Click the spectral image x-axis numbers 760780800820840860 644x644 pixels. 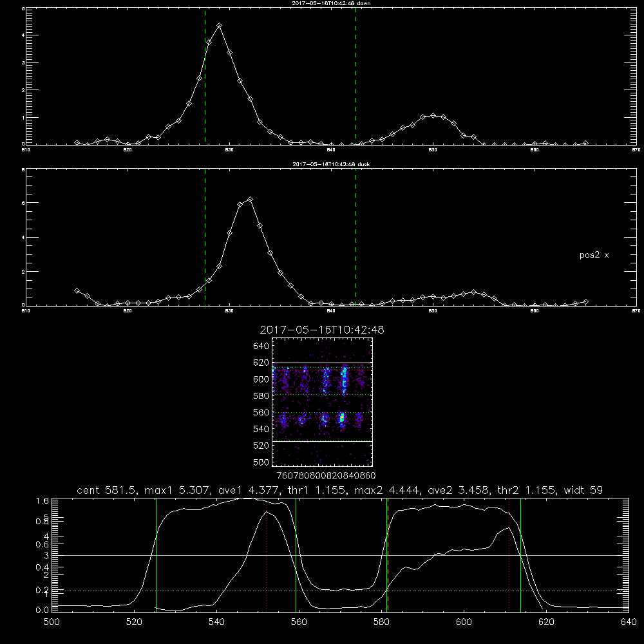tap(326, 476)
